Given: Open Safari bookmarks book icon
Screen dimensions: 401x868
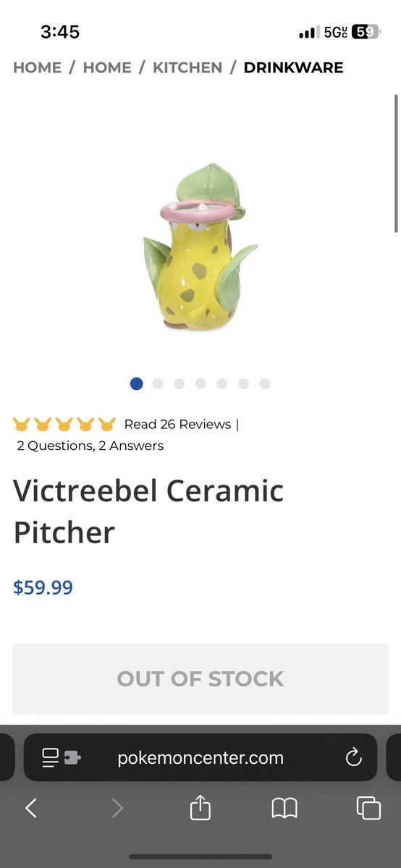Looking at the screenshot, I should tap(284, 808).
